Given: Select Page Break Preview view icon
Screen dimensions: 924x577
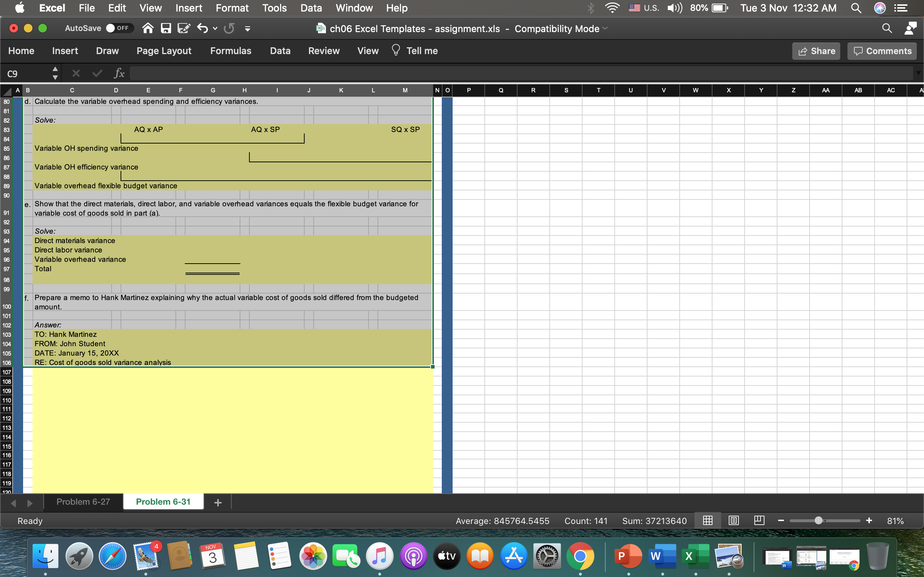Looking at the screenshot, I should tap(759, 520).
